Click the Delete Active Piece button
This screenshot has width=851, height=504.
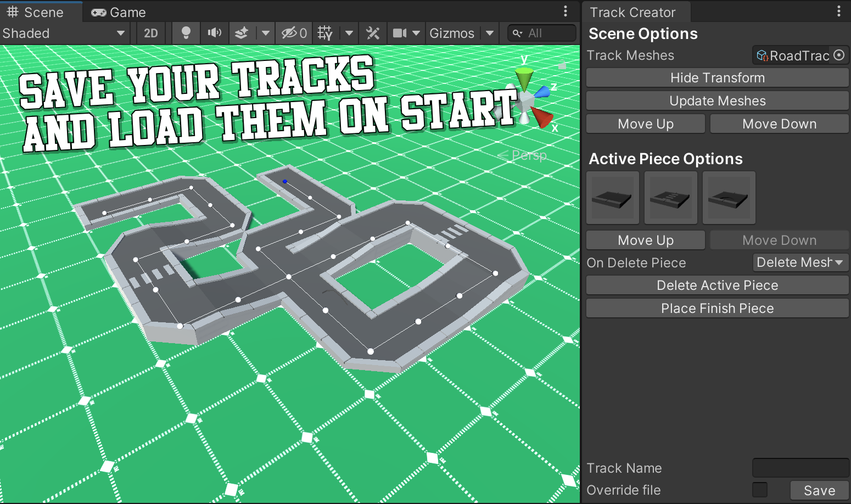718,285
